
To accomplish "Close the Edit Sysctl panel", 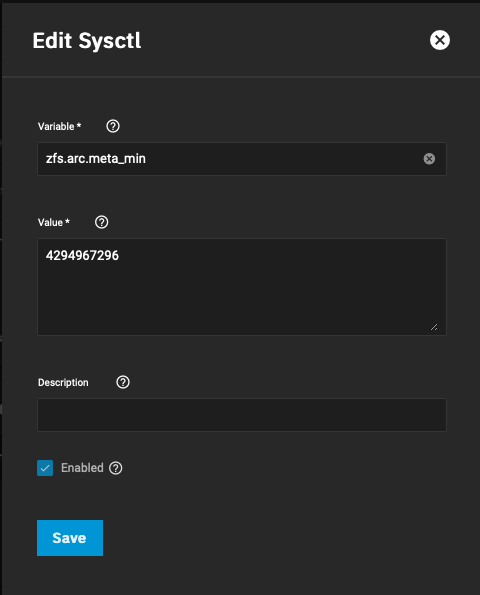I will click(440, 40).
